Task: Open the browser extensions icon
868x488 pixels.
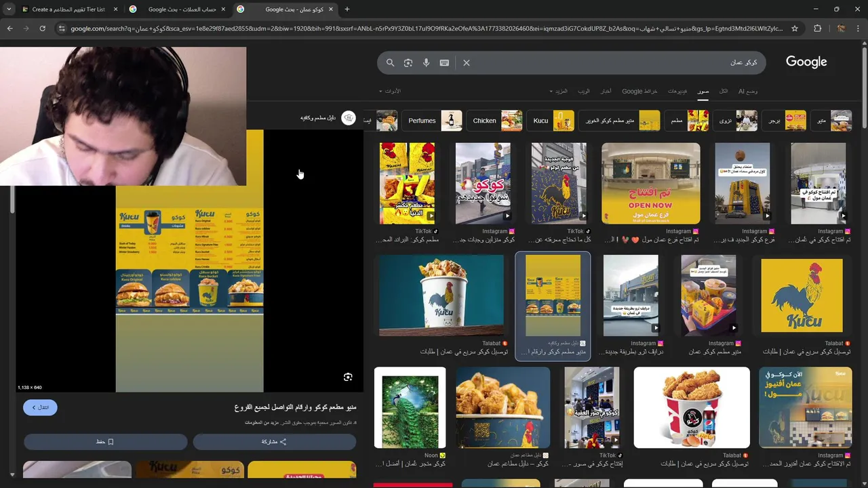Action: tap(817, 28)
